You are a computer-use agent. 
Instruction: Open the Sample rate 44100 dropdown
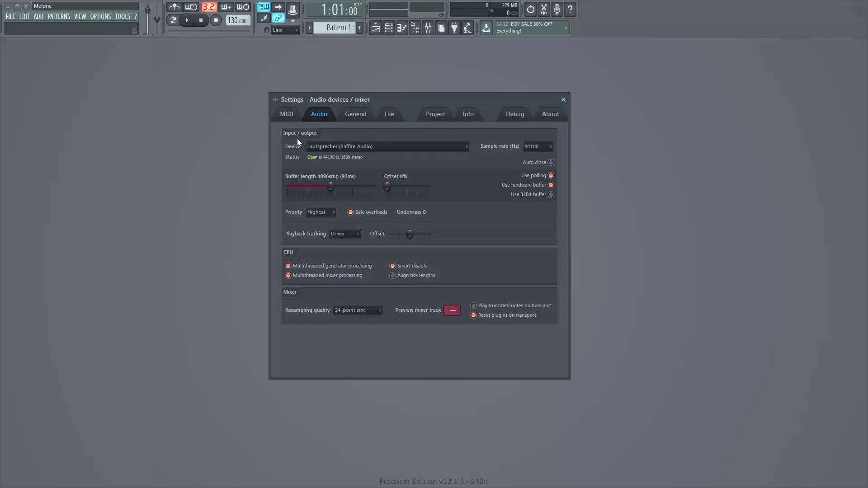click(538, 146)
